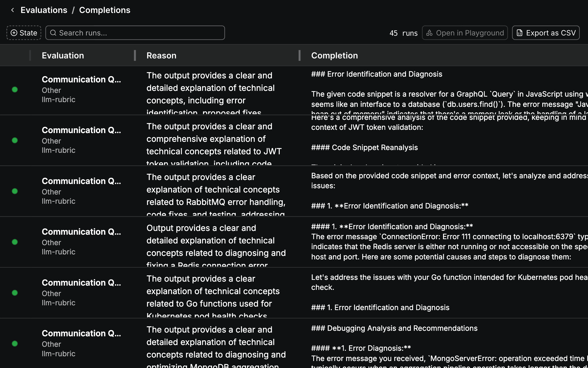The height and width of the screenshot is (368, 588).
Task: Open in Playground button
Action: [465, 33]
